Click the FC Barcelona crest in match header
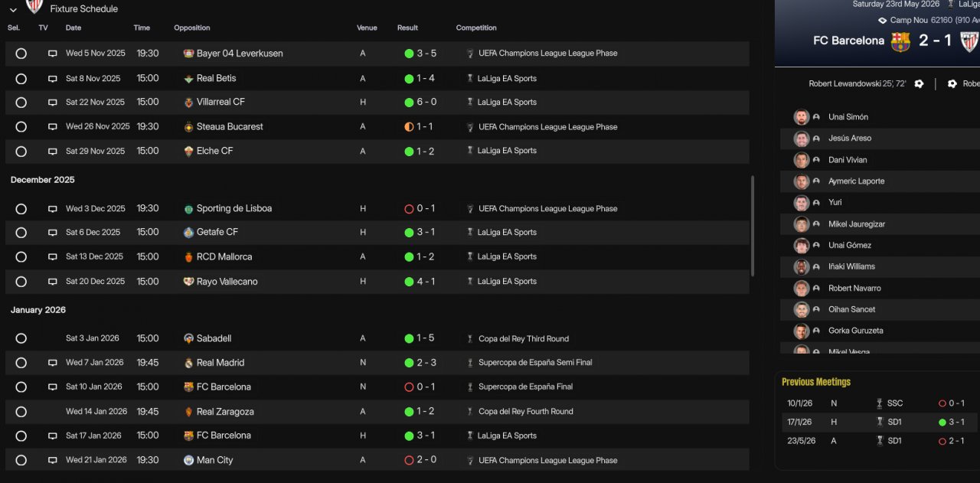Image resolution: width=980 pixels, height=483 pixels. 900,41
